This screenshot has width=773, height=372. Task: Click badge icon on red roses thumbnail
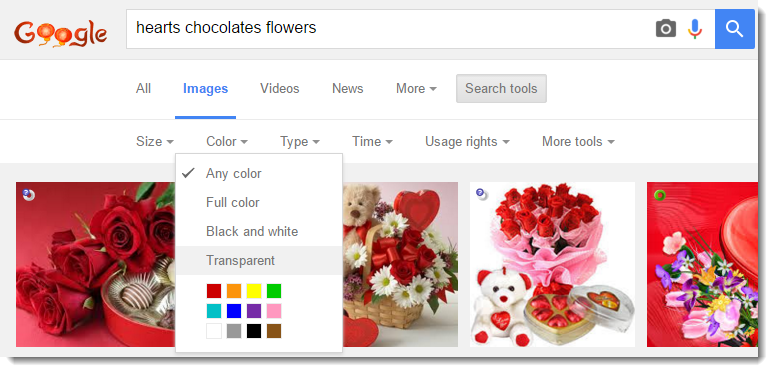(x=29, y=195)
